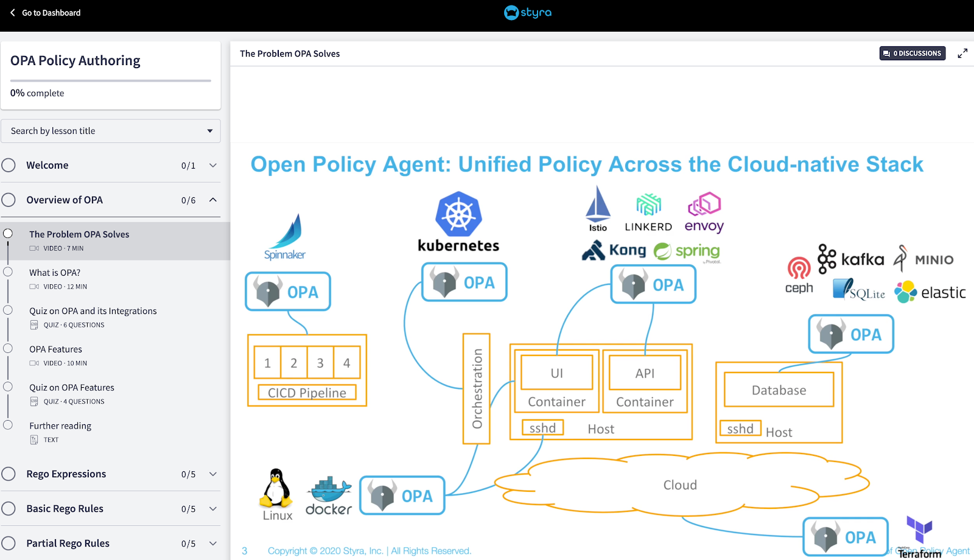Viewport: 974px width, 560px height.
Task: Click the OPA box under Kubernetes
Action: (x=464, y=282)
